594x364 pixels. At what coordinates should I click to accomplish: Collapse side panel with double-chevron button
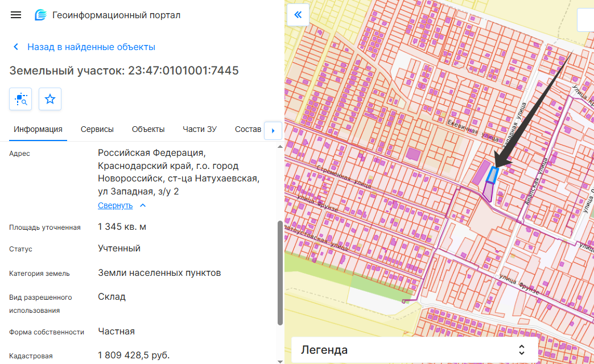tap(298, 15)
